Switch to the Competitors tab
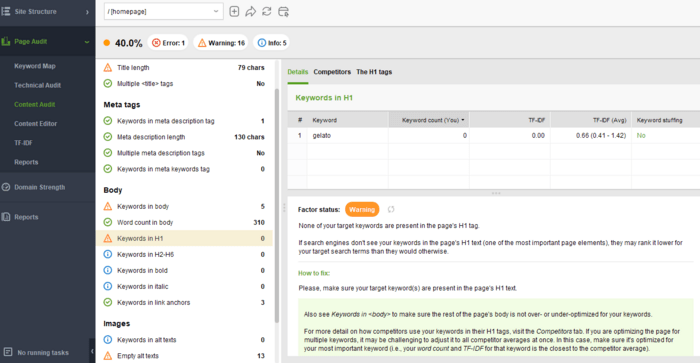The image size is (700, 363). (x=332, y=72)
